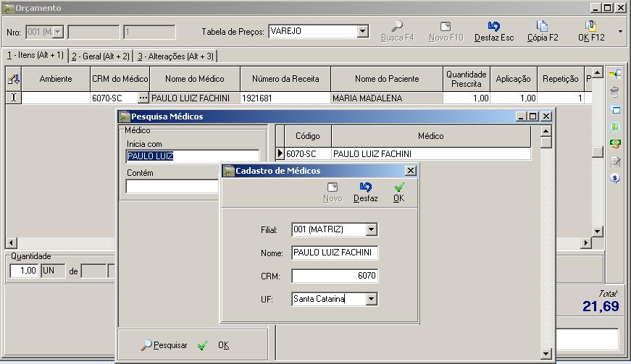Image resolution: width=631 pixels, height=364 pixels.
Task: Switch to tab 1 - Itens (Alt + 1)
Action: coord(35,56)
